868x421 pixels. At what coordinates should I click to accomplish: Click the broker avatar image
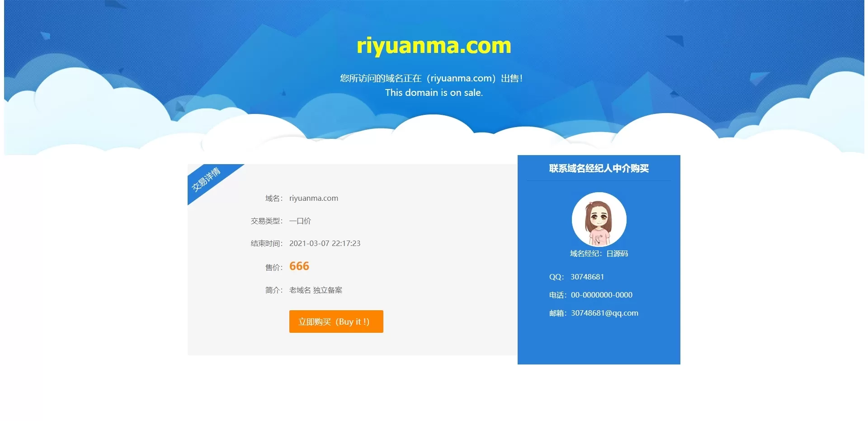pyautogui.click(x=599, y=219)
